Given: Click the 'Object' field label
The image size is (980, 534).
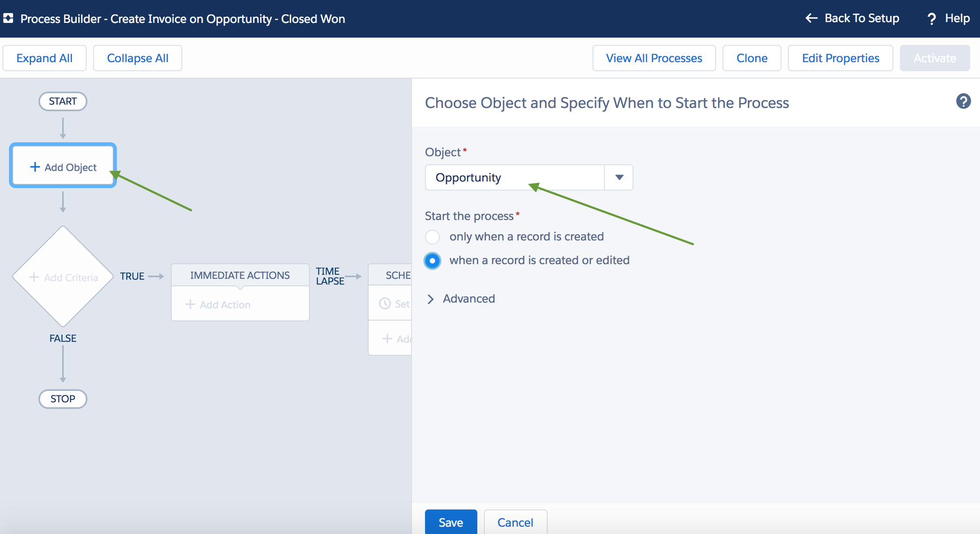Looking at the screenshot, I should click(443, 153).
